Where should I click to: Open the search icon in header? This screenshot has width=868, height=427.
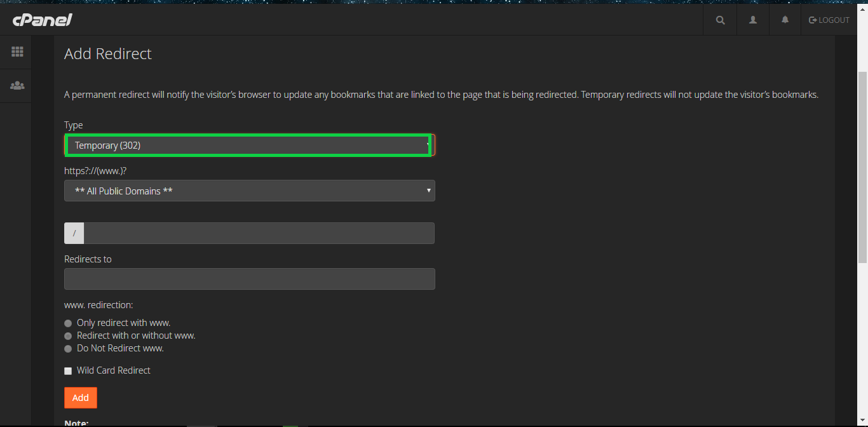coord(720,20)
